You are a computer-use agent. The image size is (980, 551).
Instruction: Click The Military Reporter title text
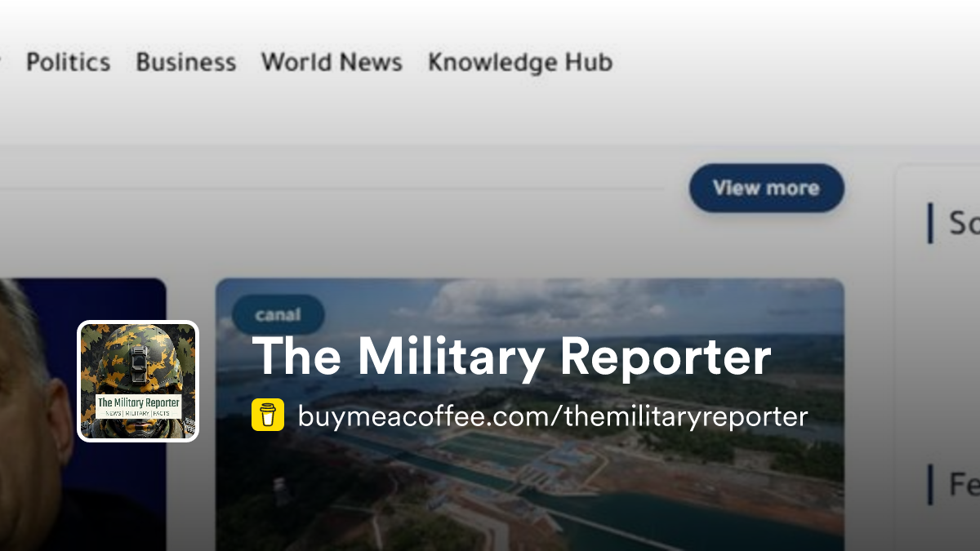(513, 356)
